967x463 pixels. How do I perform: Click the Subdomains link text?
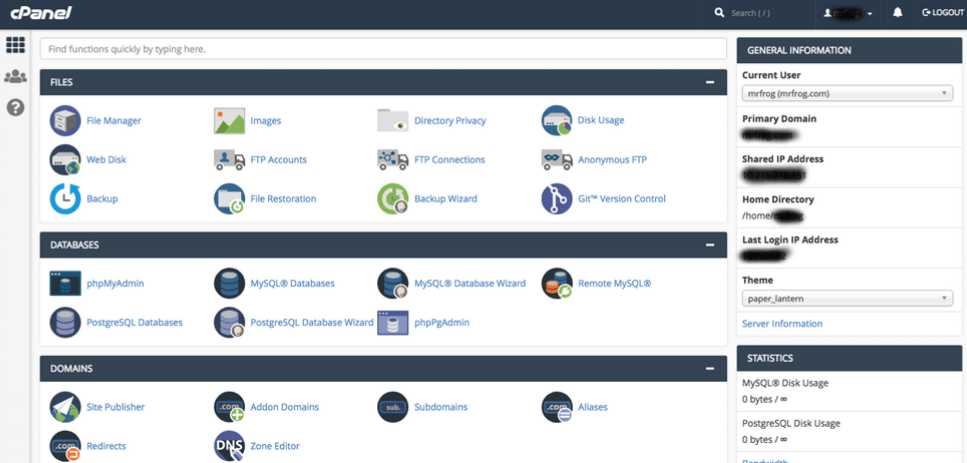(x=441, y=407)
